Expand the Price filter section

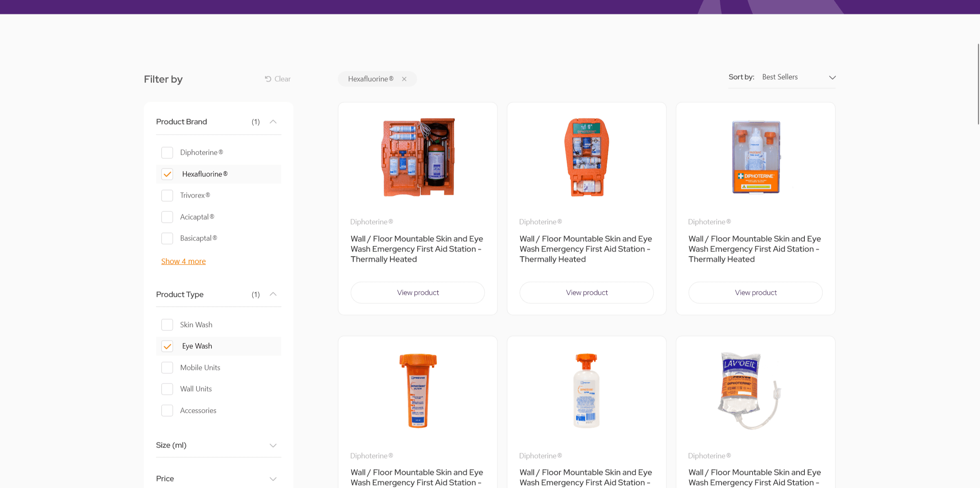(218, 479)
